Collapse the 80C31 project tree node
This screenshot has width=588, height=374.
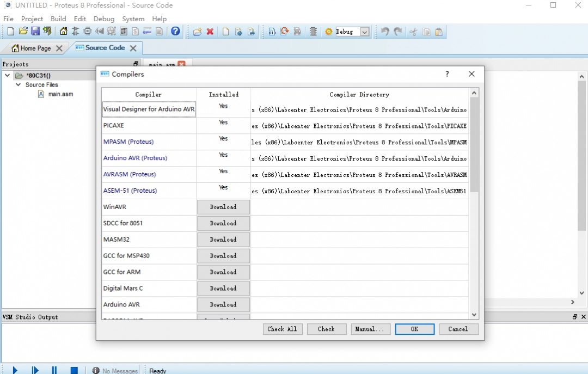pos(8,76)
